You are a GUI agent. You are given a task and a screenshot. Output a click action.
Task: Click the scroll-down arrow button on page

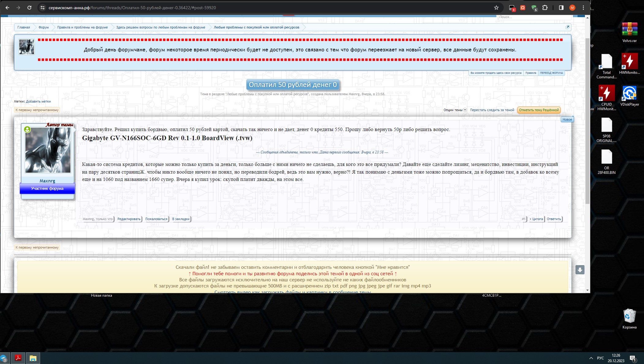tap(580, 270)
